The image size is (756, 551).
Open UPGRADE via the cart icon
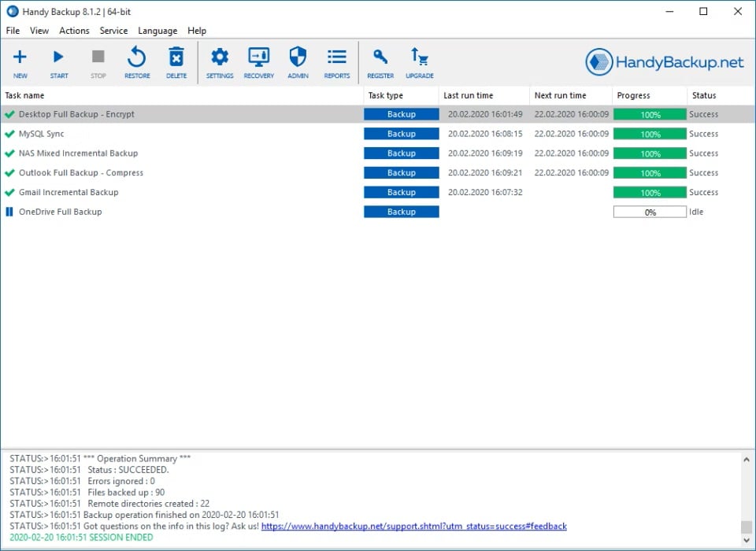pos(420,63)
